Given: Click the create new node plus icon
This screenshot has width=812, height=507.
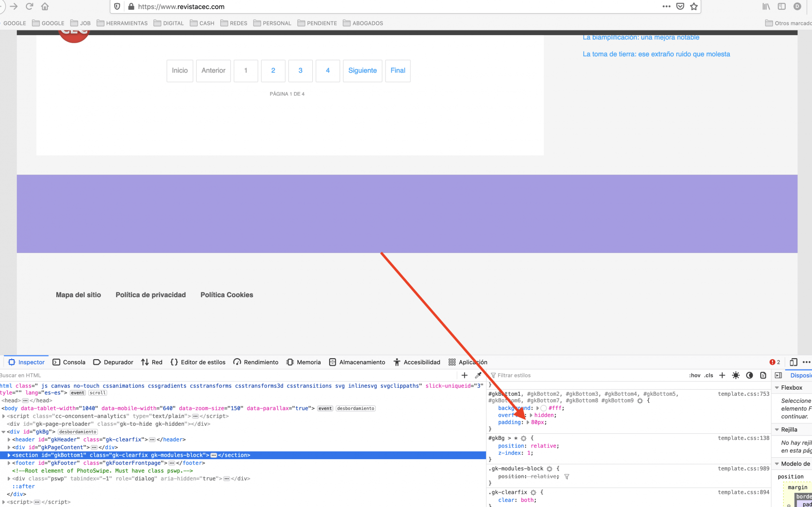Looking at the screenshot, I should 464,375.
